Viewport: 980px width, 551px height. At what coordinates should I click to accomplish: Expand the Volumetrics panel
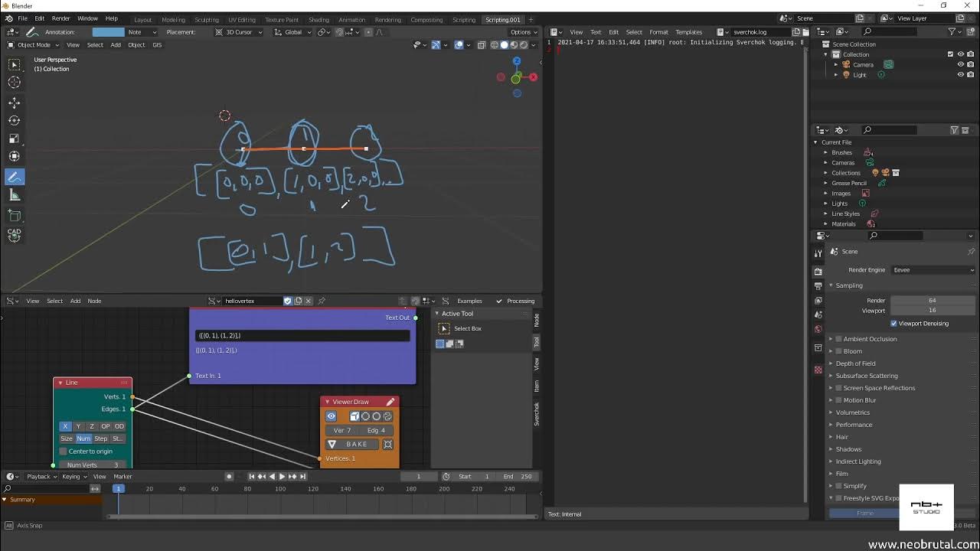click(831, 412)
